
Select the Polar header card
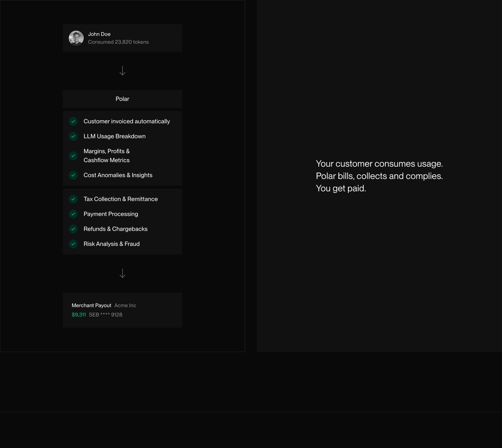click(123, 99)
